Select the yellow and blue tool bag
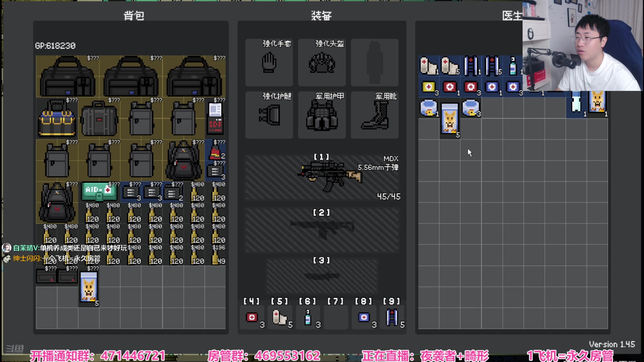 57,118
